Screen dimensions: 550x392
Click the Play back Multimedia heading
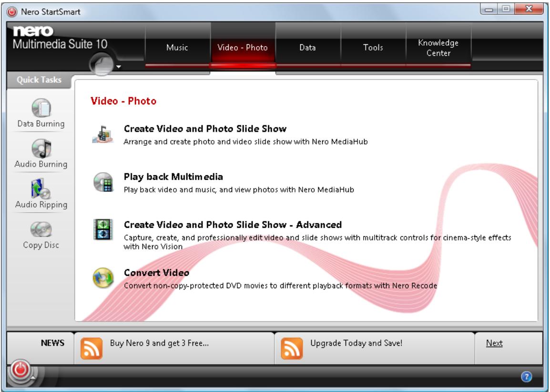point(173,177)
